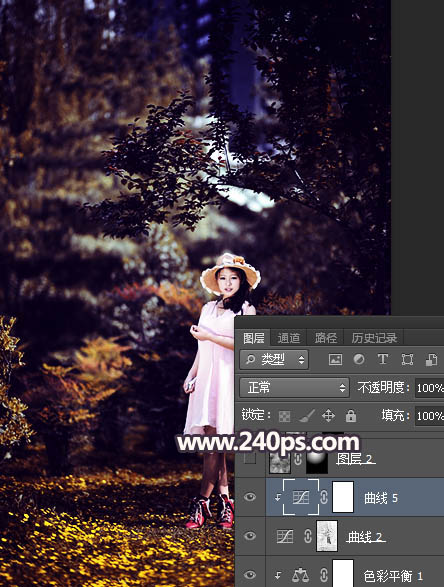Open the 历史记录 tab

[374, 338]
